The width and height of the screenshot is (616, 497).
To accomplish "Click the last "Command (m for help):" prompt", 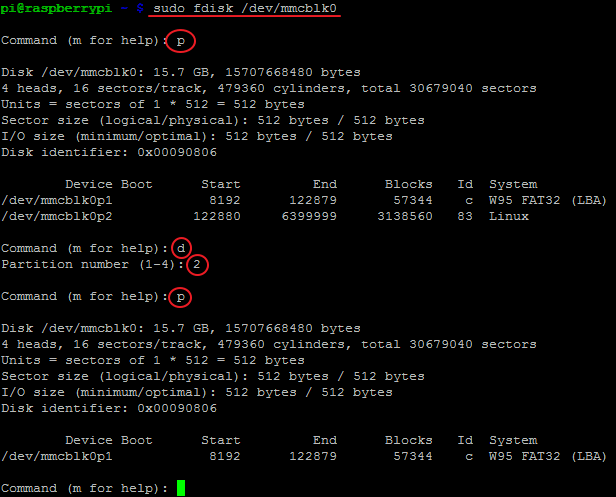I will 84,488.
